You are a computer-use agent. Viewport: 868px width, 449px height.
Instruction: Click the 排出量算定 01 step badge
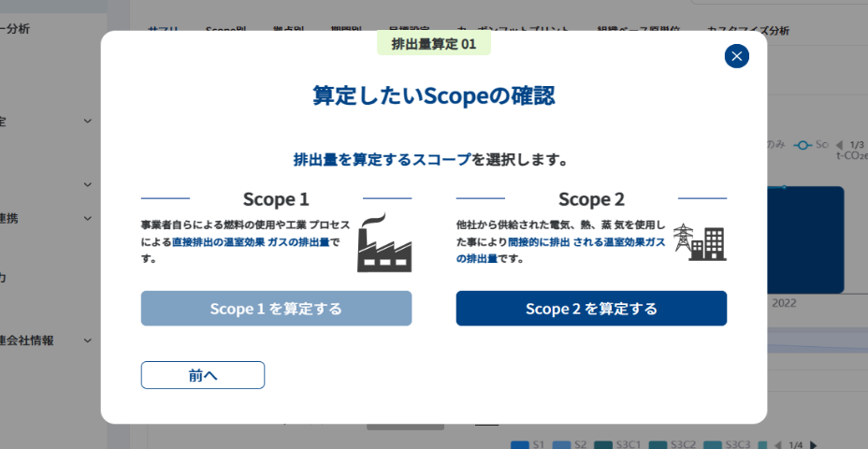[x=433, y=44]
